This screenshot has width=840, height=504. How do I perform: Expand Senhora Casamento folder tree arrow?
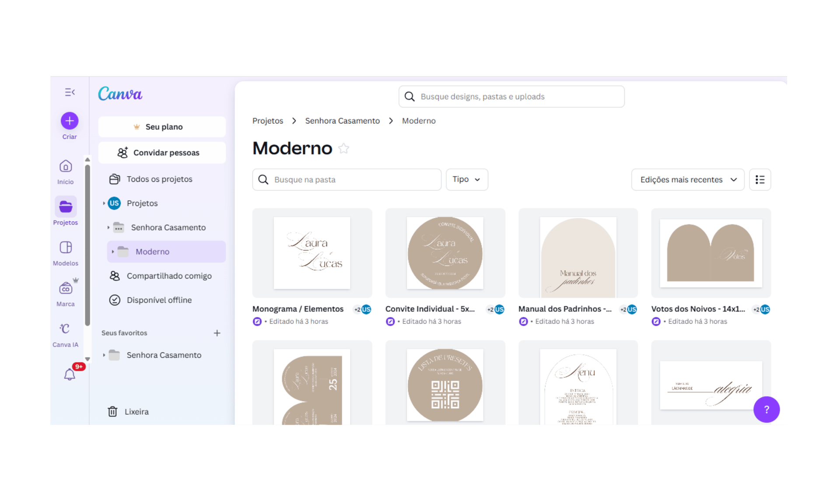[x=108, y=227]
